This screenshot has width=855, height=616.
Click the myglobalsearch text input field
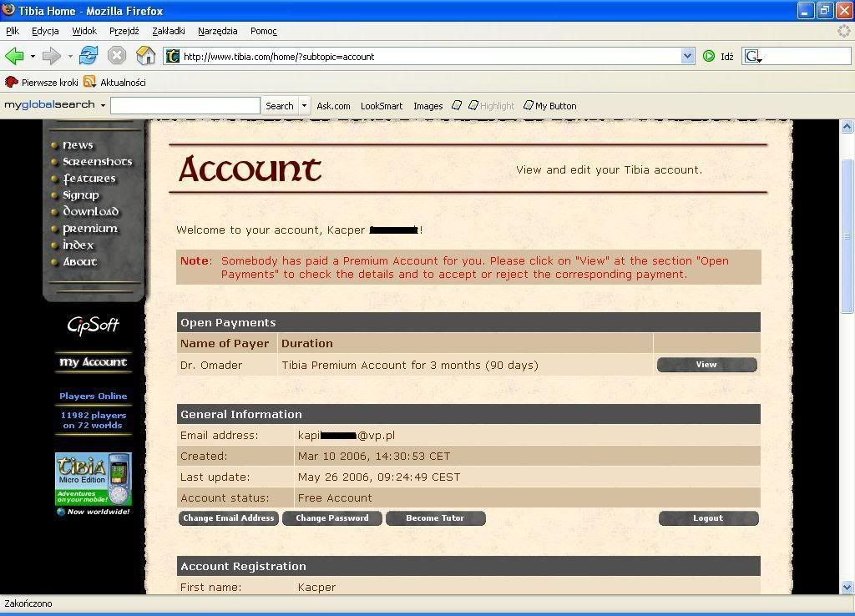pos(185,106)
